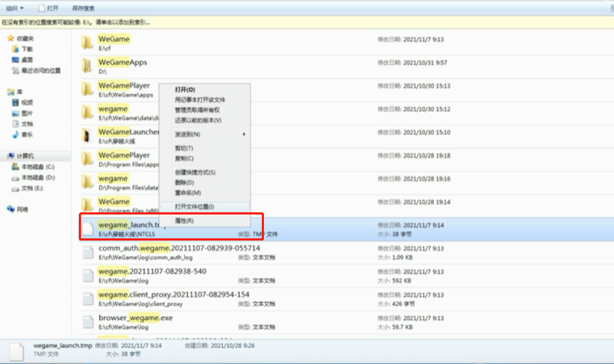Viewport: 614px width, 364px height.
Task: Select wegame folder icon modified 2021/10/30 15:12
Action: (x=88, y=112)
